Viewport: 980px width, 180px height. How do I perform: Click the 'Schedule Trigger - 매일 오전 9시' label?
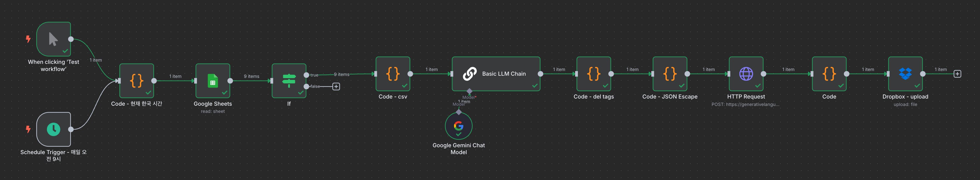pyautogui.click(x=54, y=156)
